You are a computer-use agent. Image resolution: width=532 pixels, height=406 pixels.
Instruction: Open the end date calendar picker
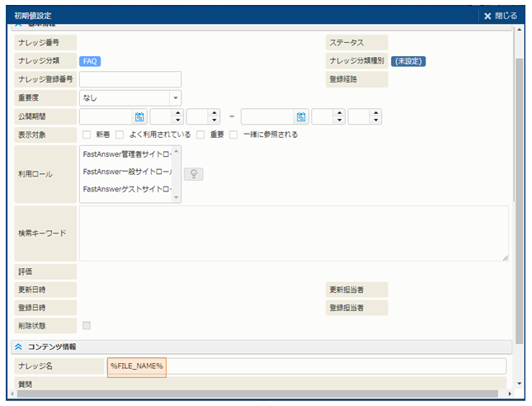coord(301,116)
